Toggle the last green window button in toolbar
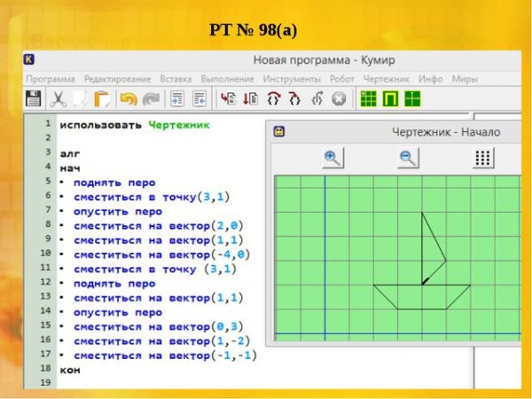The height and width of the screenshot is (399, 532). pyautogui.click(x=412, y=98)
